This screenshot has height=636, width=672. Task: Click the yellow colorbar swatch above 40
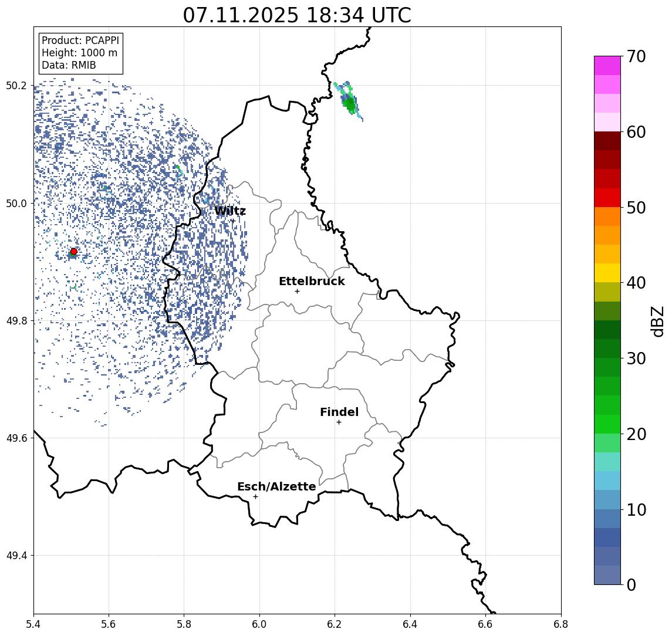(x=607, y=273)
